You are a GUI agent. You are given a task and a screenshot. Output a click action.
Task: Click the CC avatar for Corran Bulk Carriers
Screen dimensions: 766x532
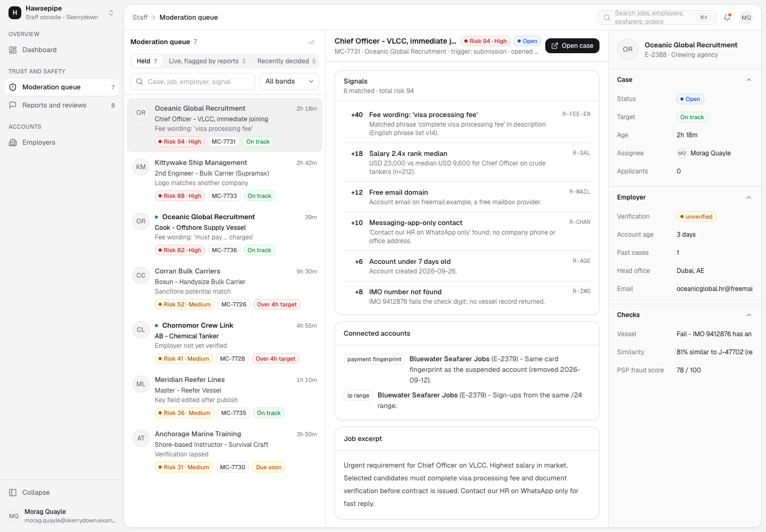tap(141, 276)
